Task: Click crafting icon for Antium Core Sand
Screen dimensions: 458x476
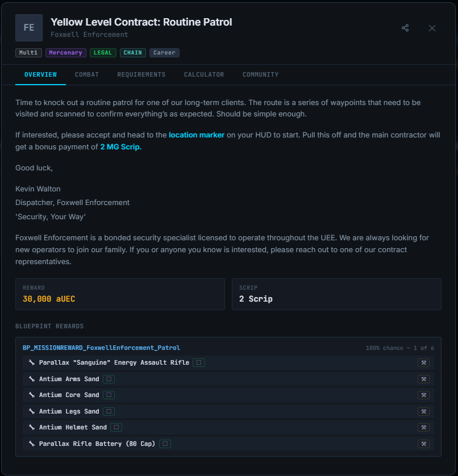Action: (423, 395)
